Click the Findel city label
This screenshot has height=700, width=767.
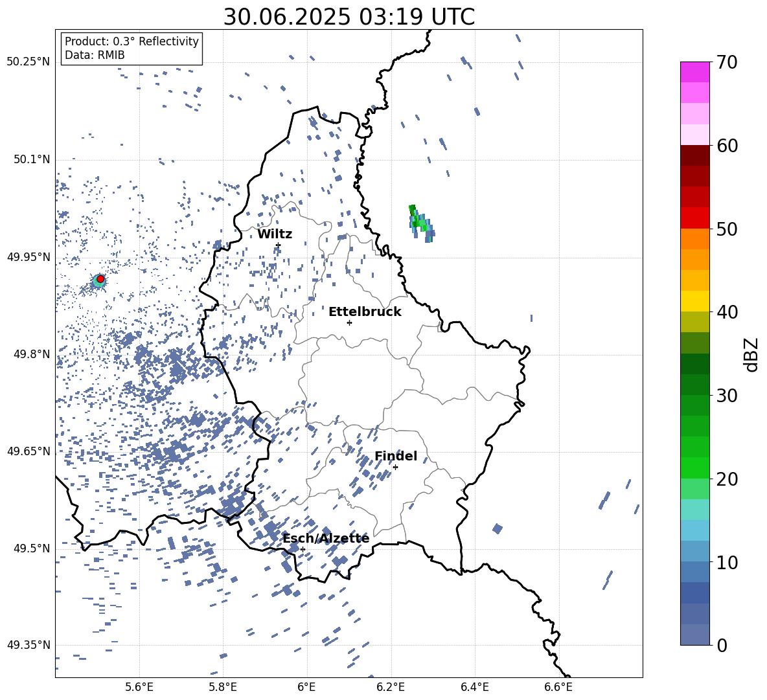[396, 456]
